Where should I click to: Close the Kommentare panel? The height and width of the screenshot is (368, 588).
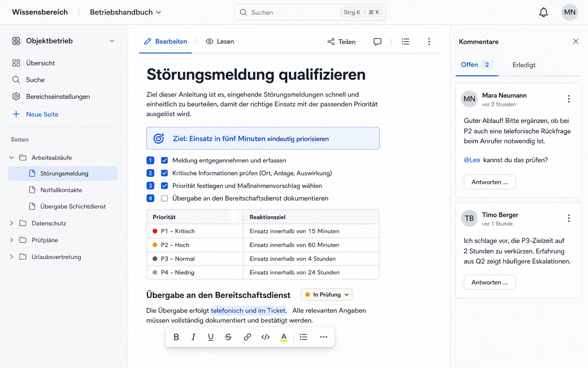pos(575,41)
